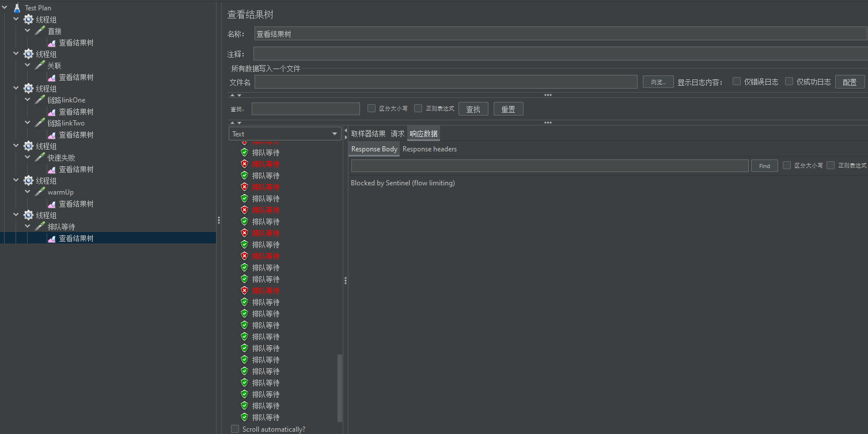Screen dimensions: 868x434
Task: Collapse the Test Plan tree node
Action: [5, 8]
